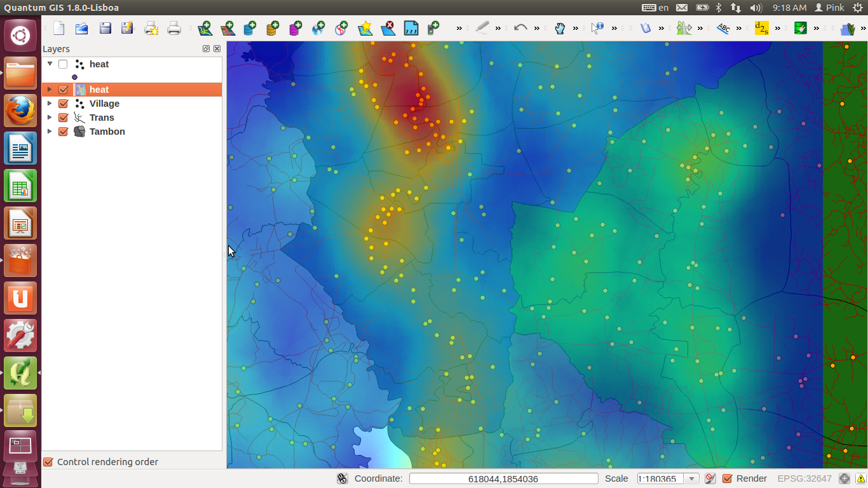Select the Identify Features tool
The height and width of the screenshot is (488, 868).
point(597,29)
